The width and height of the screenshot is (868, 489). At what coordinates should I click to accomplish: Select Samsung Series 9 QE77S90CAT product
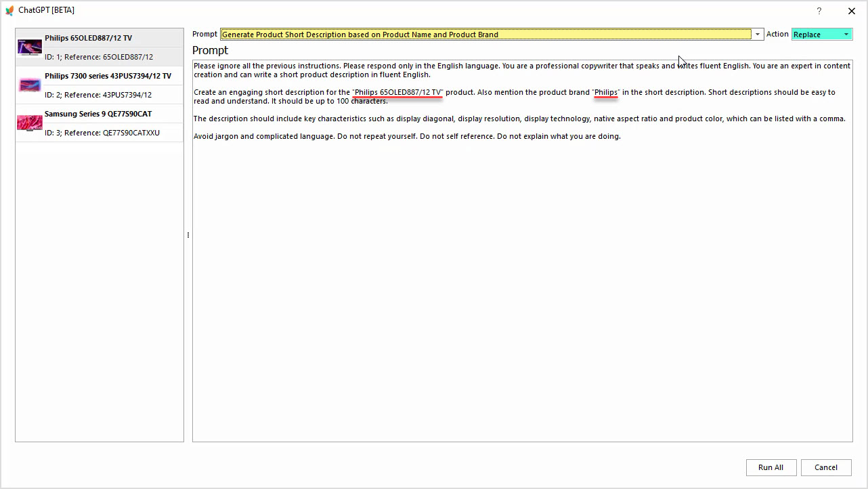[x=98, y=114]
